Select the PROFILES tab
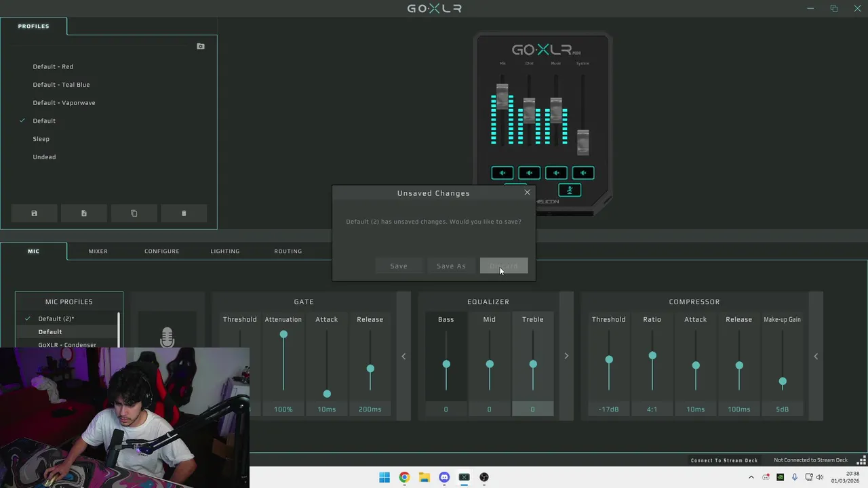868x488 pixels. coord(33,26)
